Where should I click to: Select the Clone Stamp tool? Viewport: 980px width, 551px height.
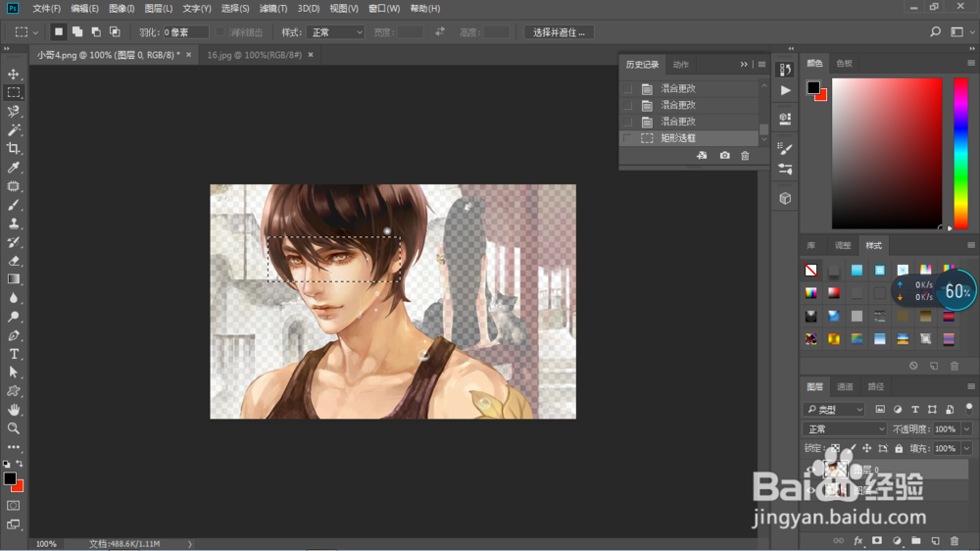point(13,224)
